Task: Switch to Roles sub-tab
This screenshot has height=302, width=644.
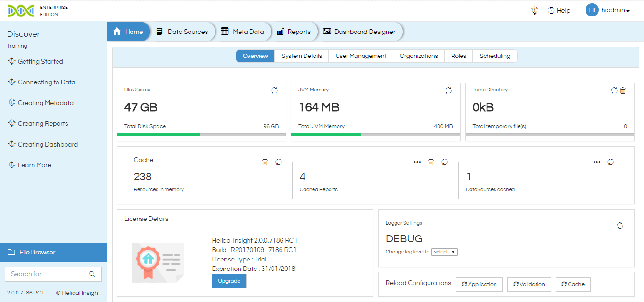Action: point(458,56)
